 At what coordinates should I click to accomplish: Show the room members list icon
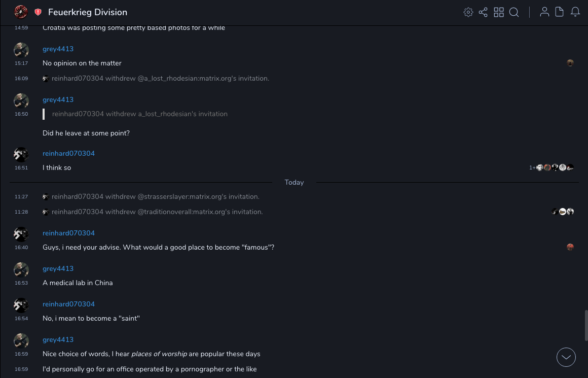coord(544,12)
